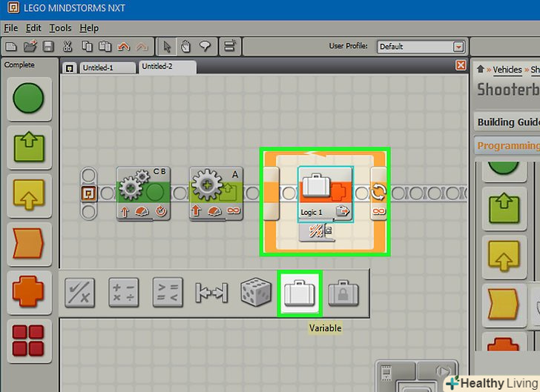The width and height of the screenshot is (540, 392).
Task: Open the Data palette orange plus
Action: coord(29,292)
